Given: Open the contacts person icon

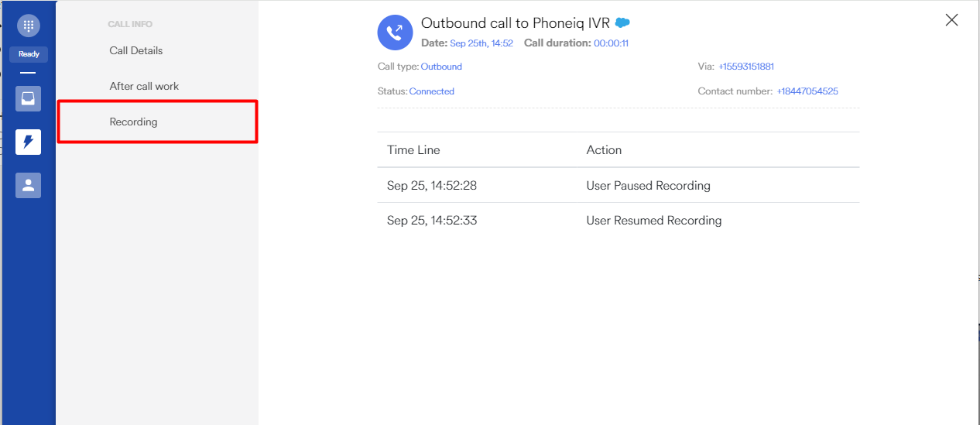Looking at the screenshot, I should click(x=29, y=185).
